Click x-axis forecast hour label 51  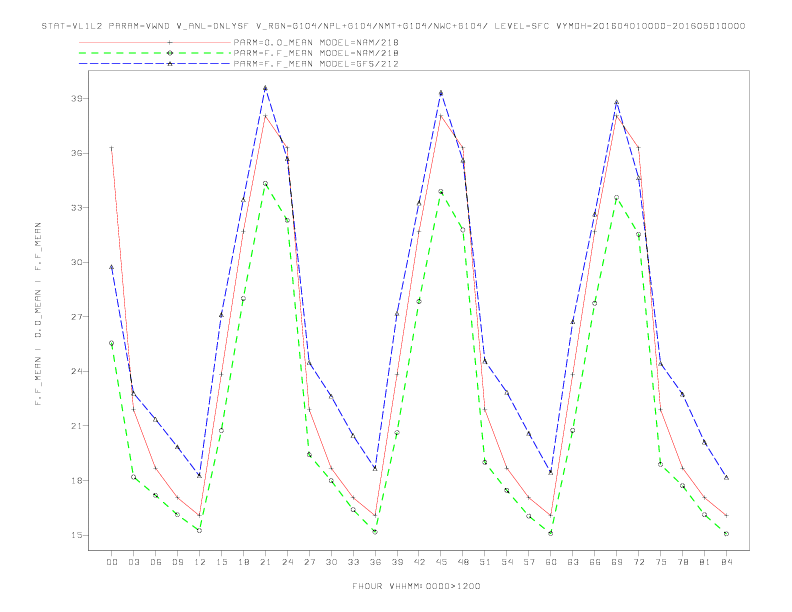(485, 562)
